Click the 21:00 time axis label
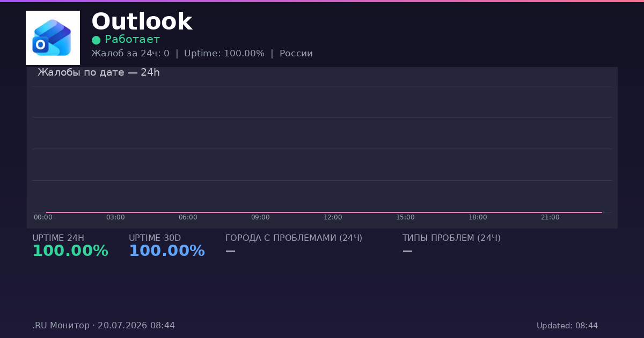The width and height of the screenshot is (644, 338). point(550,217)
